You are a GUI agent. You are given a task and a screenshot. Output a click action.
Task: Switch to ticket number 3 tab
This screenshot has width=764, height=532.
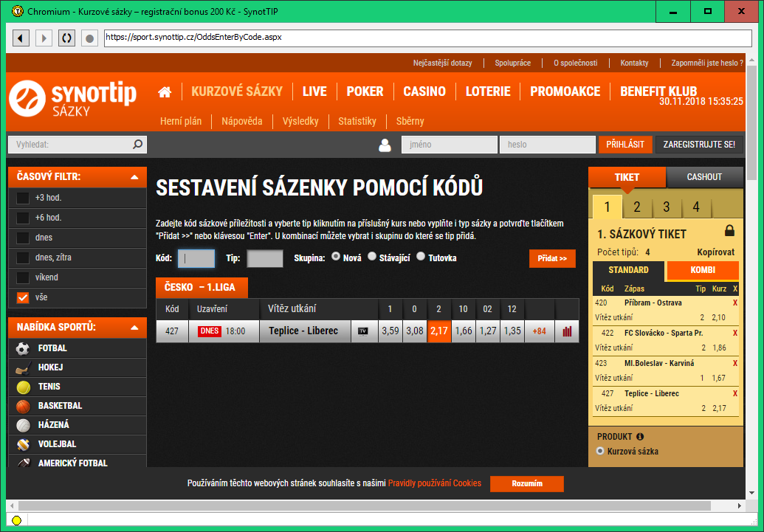[667, 207]
